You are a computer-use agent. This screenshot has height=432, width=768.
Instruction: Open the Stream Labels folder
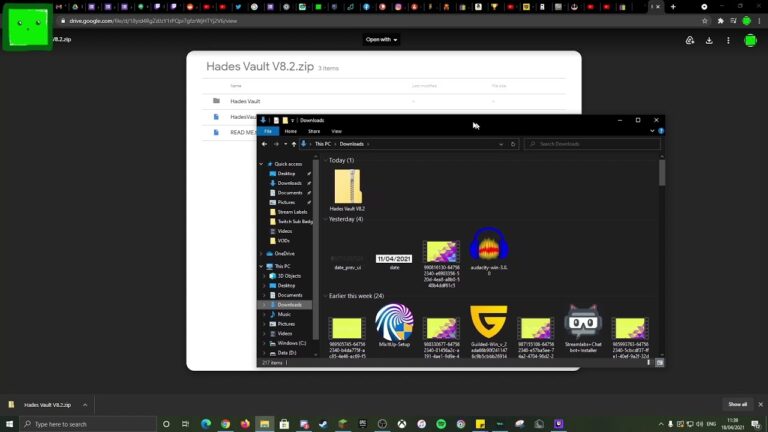pyautogui.click(x=292, y=212)
